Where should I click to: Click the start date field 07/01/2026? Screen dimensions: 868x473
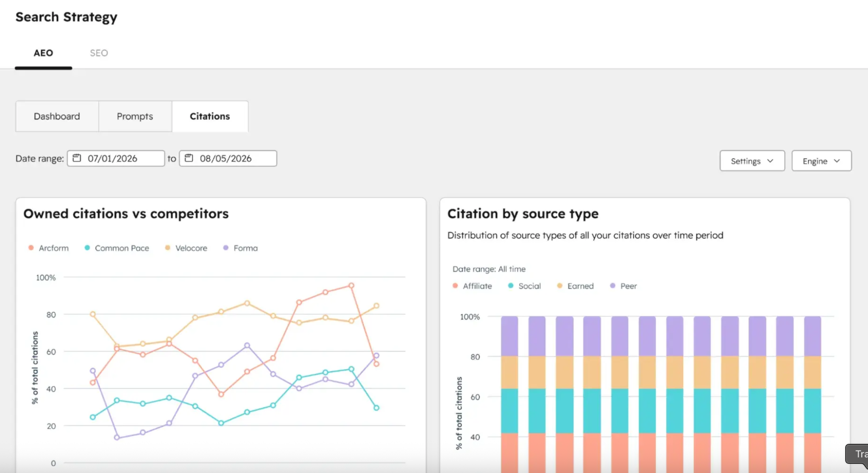click(116, 158)
